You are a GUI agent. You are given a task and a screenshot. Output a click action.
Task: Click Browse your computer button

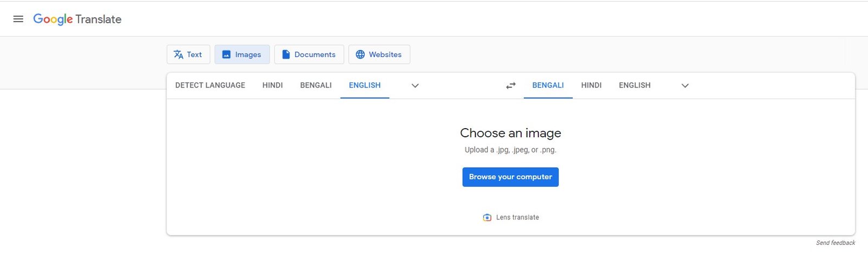point(510,177)
